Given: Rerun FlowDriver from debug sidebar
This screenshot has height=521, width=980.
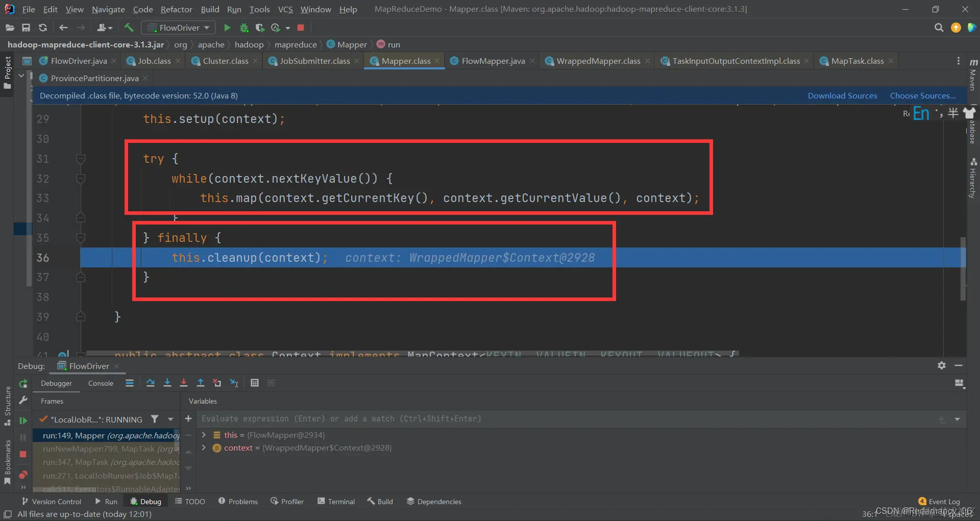Looking at the screenshot, I should (x=23, y=383).
